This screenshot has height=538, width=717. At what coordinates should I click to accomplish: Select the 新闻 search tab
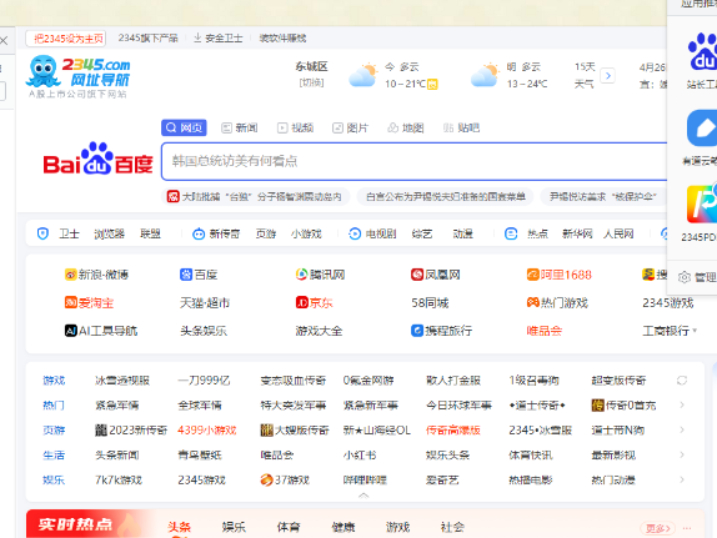point(240,128)
